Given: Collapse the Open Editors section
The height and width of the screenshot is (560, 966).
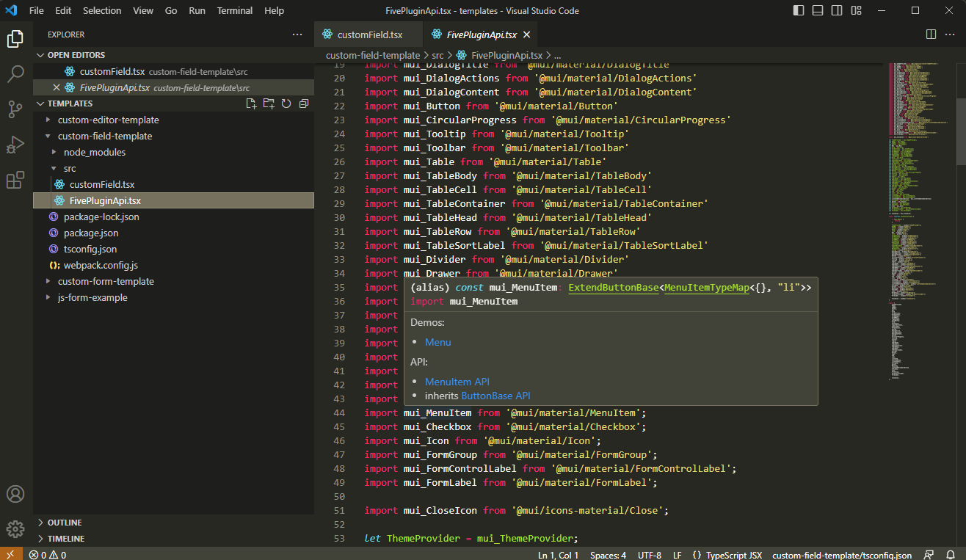Looking at the screenshot, I should [174, 55].
